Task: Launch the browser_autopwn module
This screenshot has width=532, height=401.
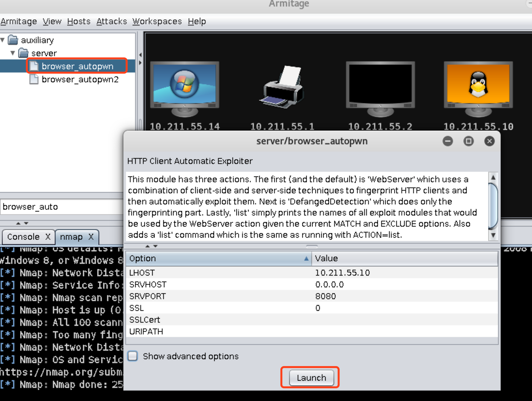Action: (x=311, y=378)
